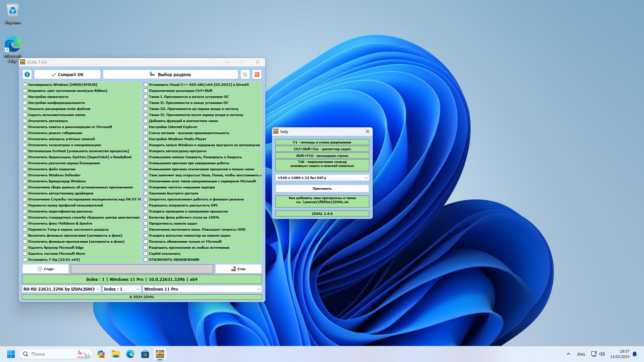The image size is (644, 362).
Task: Click the red power icon in IZUAL toolbar
Action: (257, 74)
